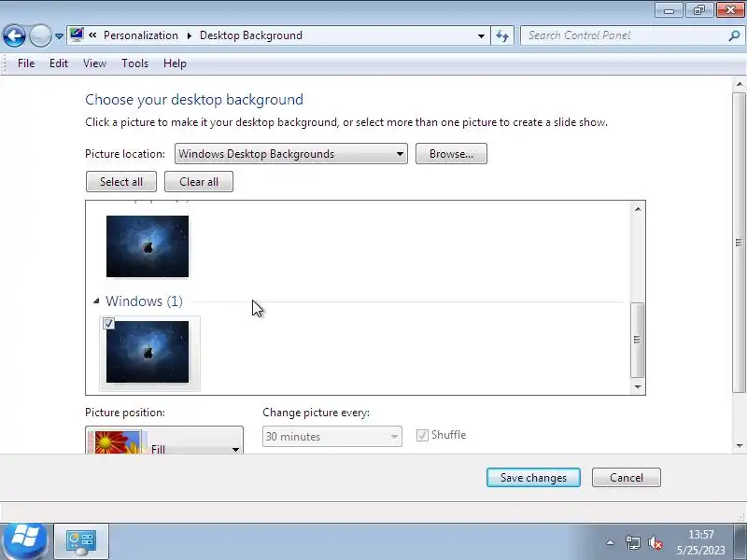
Task: Click the picture list scrollbar thumb
Action: point(637,340)
